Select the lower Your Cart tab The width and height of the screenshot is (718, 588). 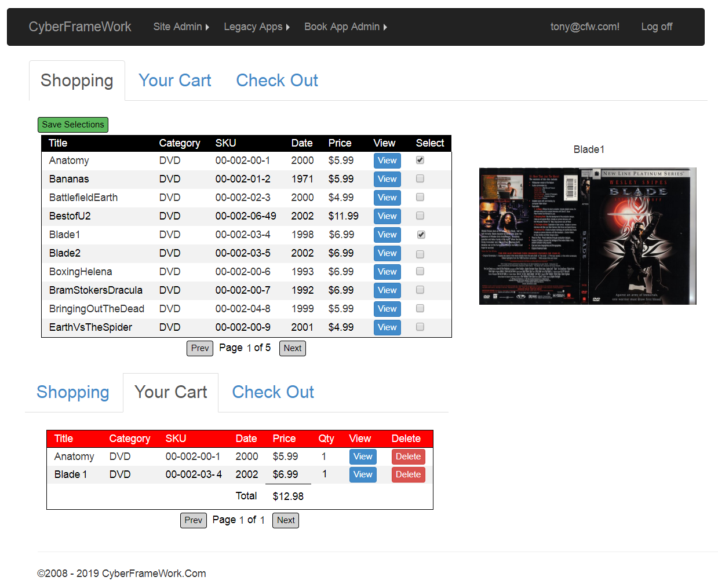pos(171,392)
